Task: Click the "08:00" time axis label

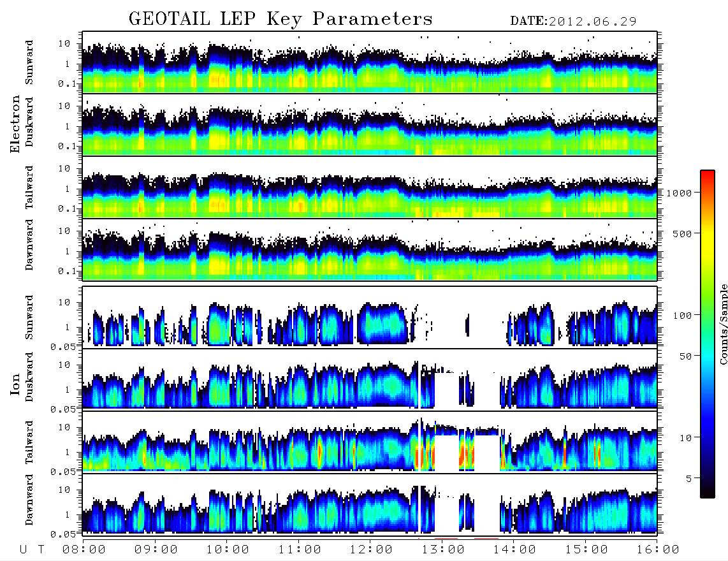Action: tap(84, 550)
